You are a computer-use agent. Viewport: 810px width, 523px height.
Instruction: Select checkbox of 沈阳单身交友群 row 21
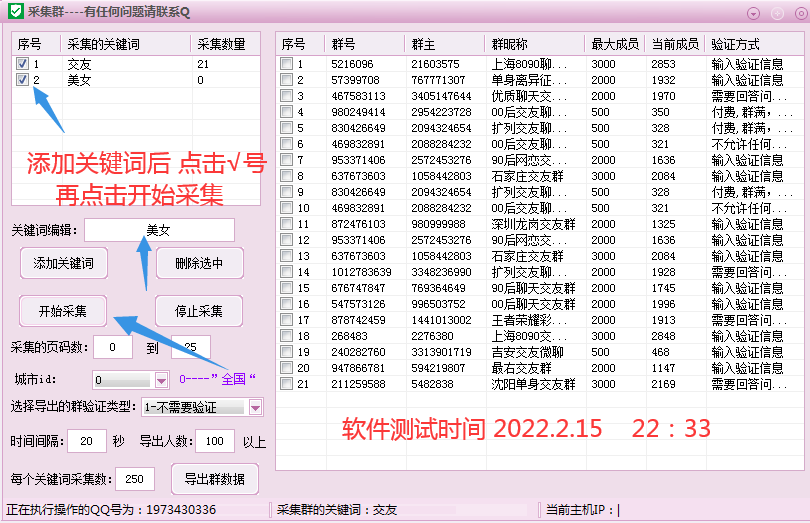(286, 383)
